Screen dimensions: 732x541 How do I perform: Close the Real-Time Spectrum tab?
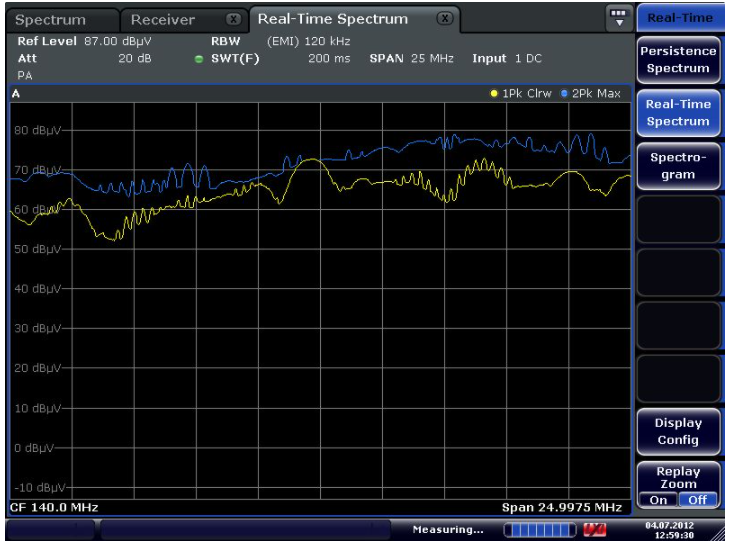click(x=447, y=19)
